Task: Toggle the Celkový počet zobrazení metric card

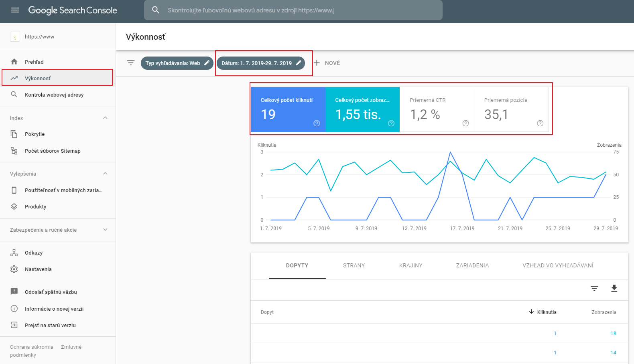Action: pos(363,109)
